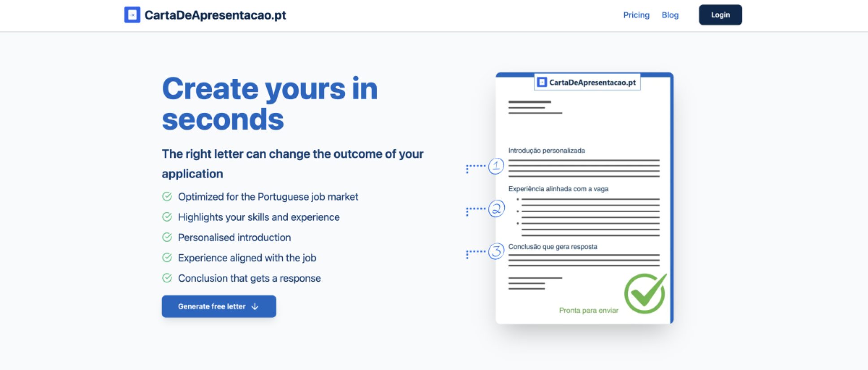
Task: Click 'Conclusion that gets a response' text
Action: coord(250,278)
